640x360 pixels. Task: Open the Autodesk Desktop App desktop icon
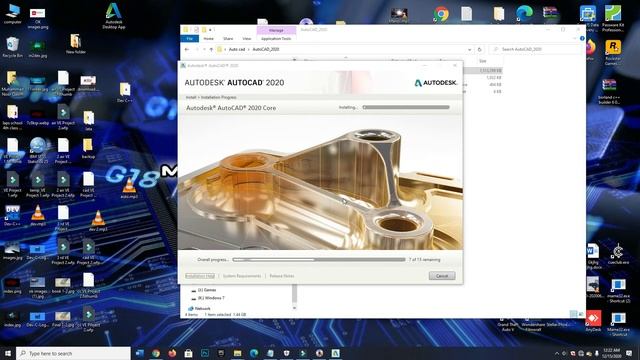click(x=113, y=16)
